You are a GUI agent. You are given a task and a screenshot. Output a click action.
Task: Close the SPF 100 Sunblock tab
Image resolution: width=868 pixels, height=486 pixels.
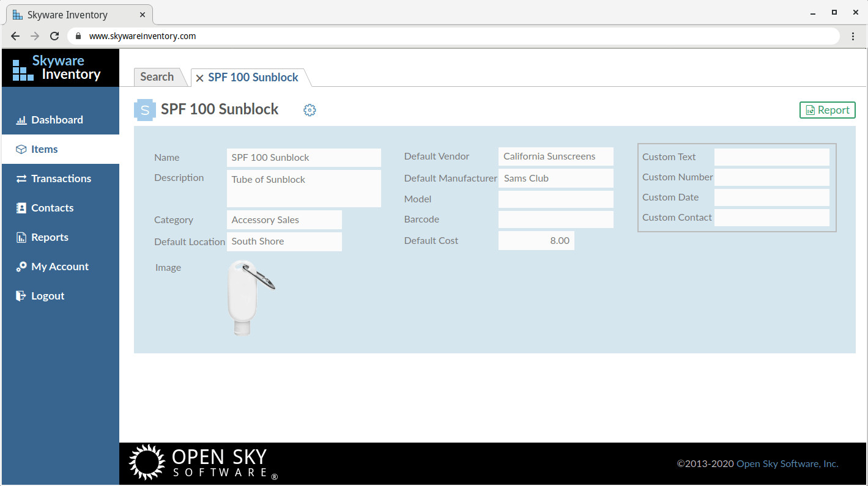coord(199,78)
